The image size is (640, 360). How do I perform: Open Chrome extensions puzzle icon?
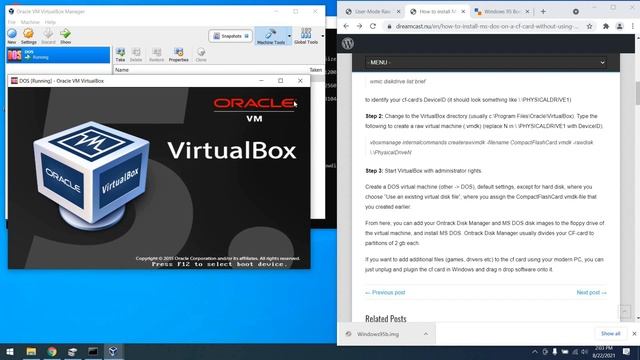[x=606, y=26]
